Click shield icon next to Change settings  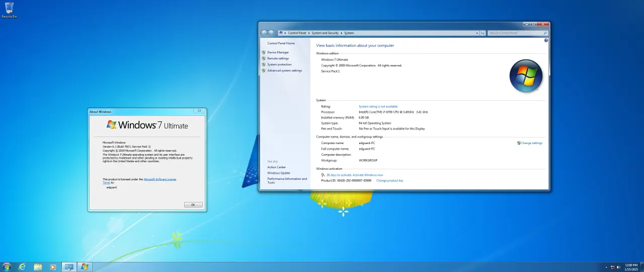(519, 143)
